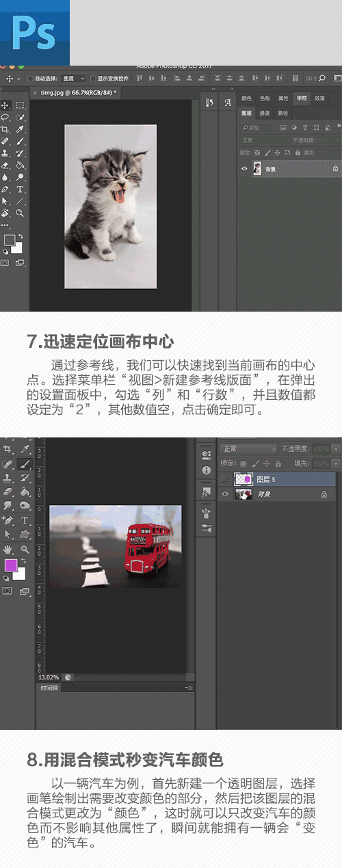
Task: Select the Eraser tool in cat screenshot
Action: 5,165
